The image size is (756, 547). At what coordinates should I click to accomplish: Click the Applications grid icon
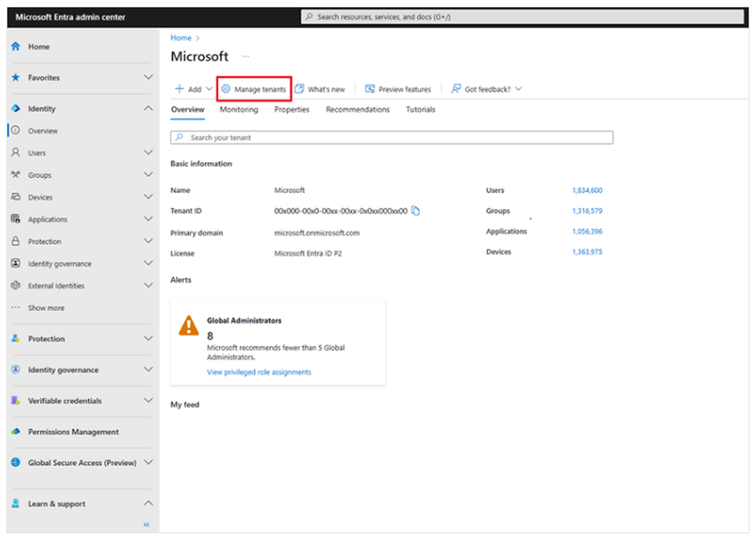(x=16, y=219)
